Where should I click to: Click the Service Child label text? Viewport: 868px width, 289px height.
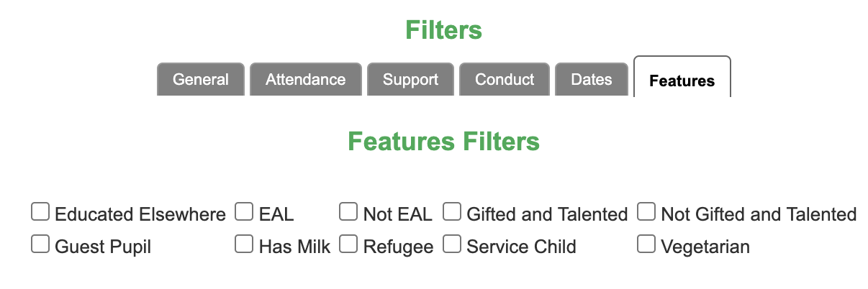522,247
